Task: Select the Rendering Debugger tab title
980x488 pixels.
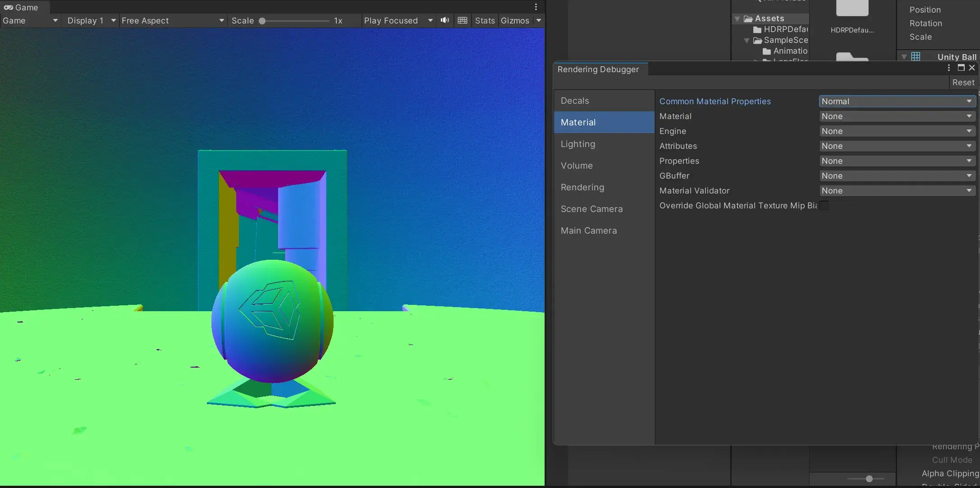Action: 598,69
